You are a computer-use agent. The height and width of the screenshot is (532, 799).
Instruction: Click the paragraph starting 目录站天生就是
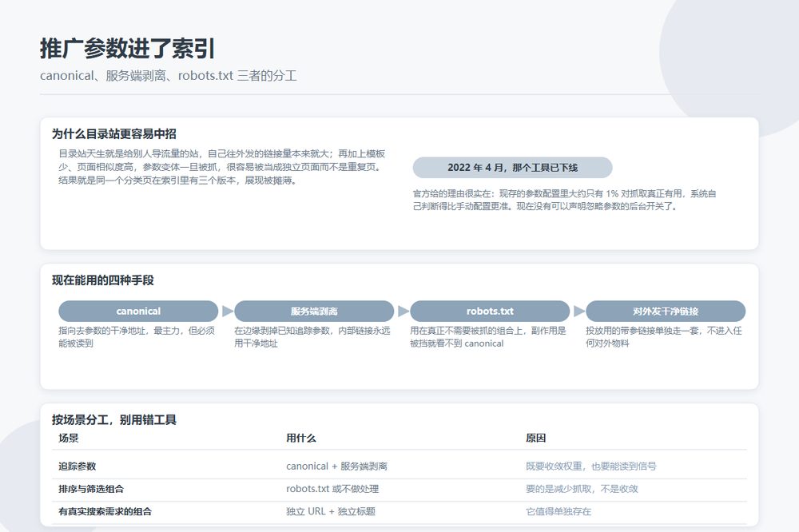[222, 167]
